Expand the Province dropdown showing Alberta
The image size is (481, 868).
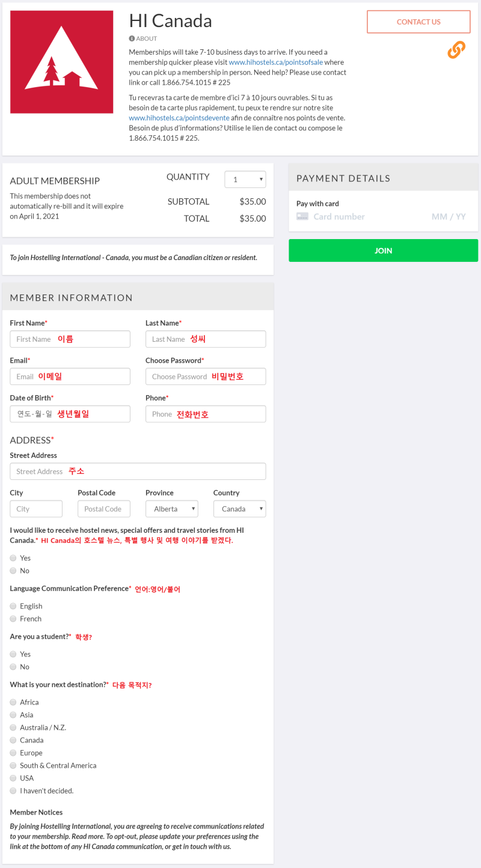coord(171,509)
